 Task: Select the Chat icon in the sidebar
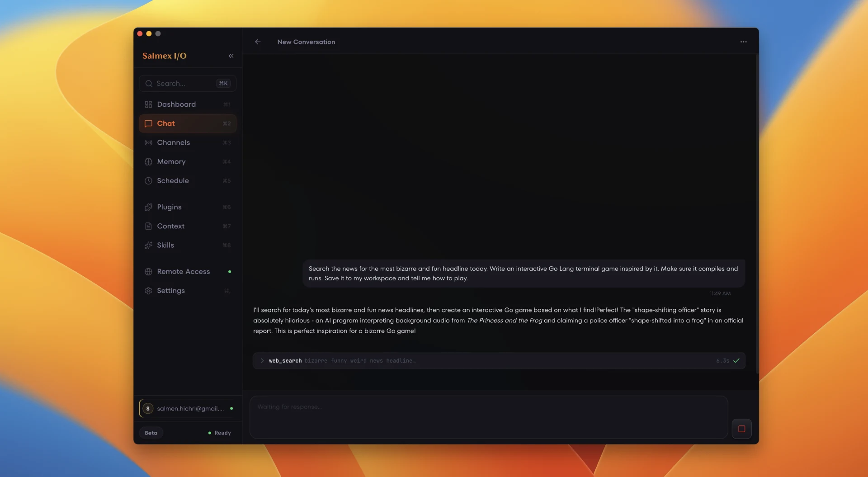click(x=148, y=123)
